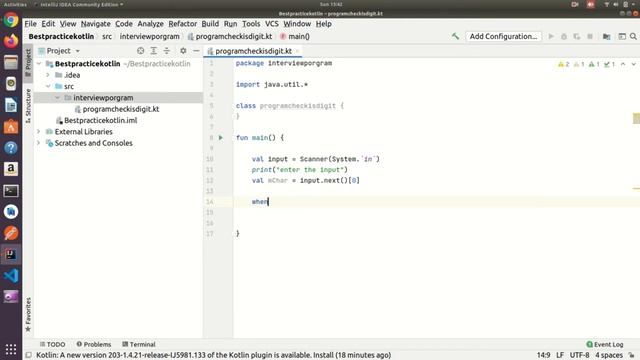Screen dimensions: 640x360
Task: Open the Problems tool window
Action: (93, 344)
